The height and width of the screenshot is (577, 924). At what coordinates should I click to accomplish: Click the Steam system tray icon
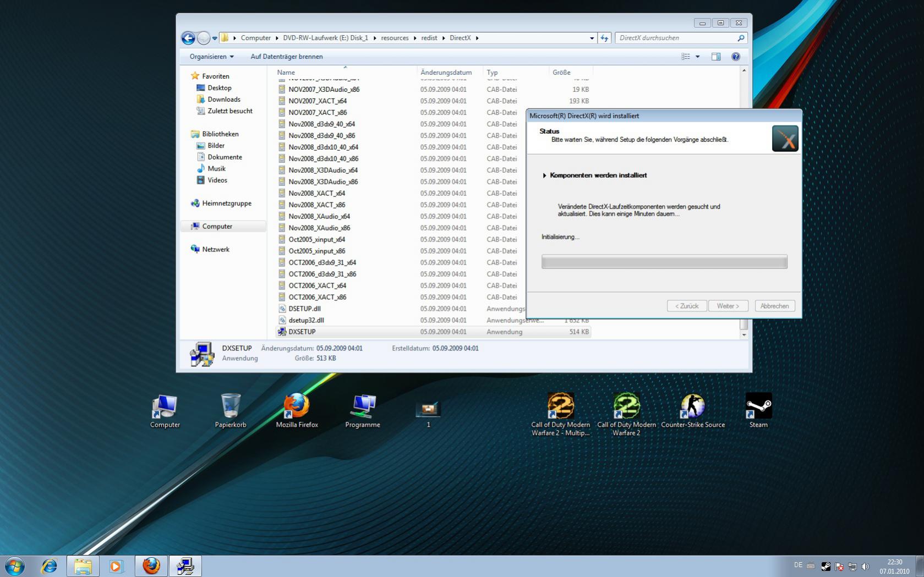(825, 566)
